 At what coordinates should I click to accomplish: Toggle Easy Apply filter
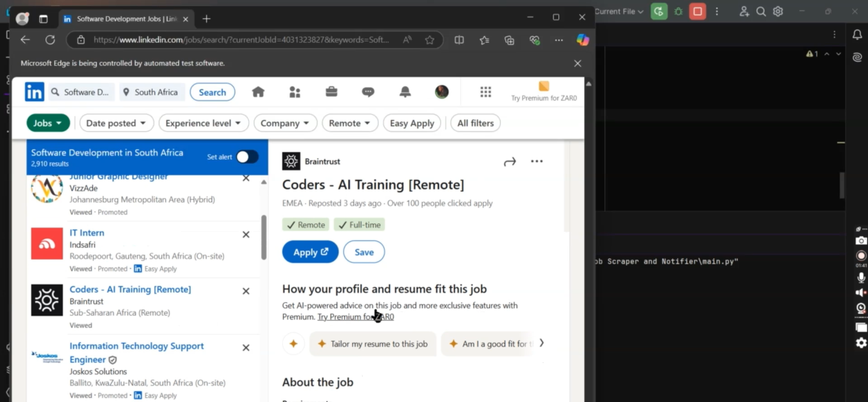click(412, 123)
